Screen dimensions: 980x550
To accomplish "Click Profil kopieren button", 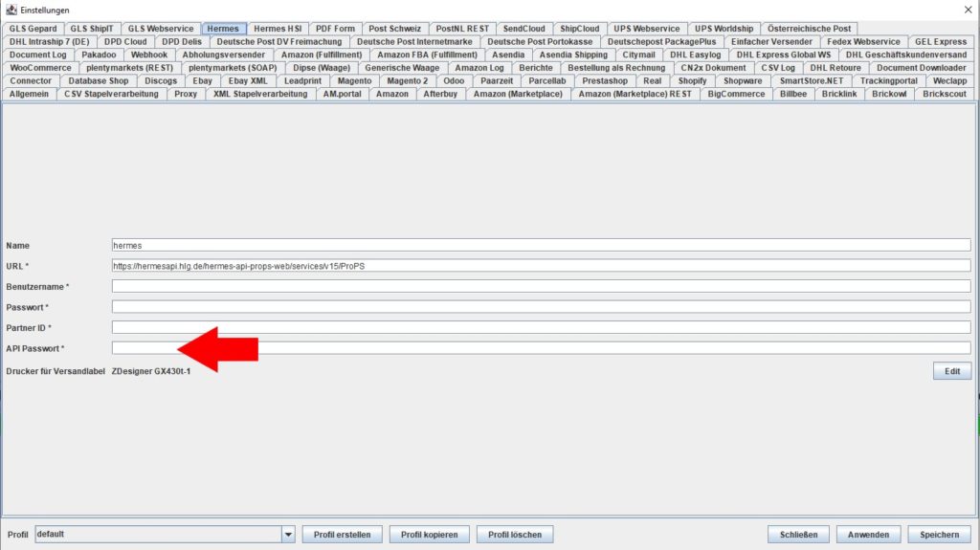I will 430,535.
